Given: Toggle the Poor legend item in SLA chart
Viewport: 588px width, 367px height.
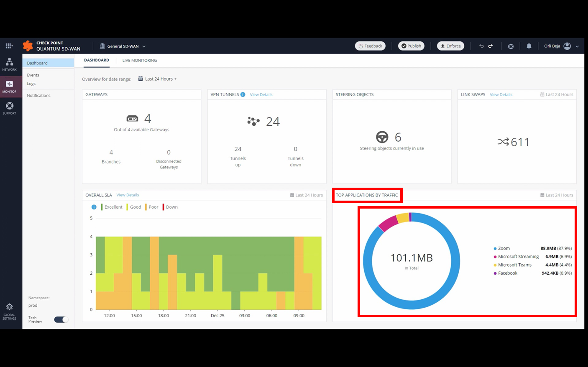Looking at the screenshot, I should pos(152,207).
